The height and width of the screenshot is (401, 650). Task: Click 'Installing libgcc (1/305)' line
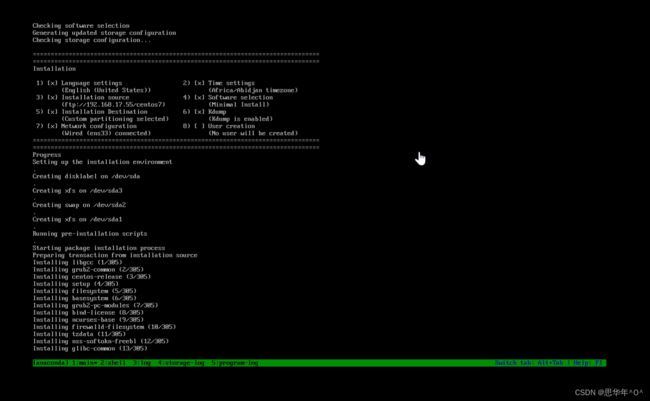pyautogui.click(x=78, y=262)
